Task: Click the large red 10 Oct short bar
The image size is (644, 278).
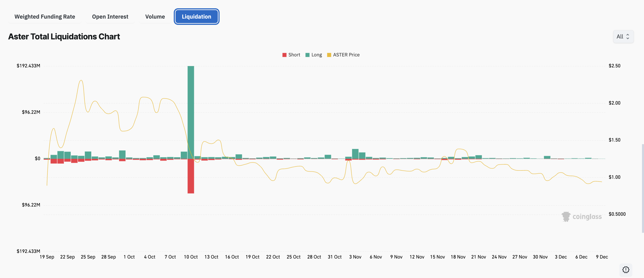Action: (191, 176)
